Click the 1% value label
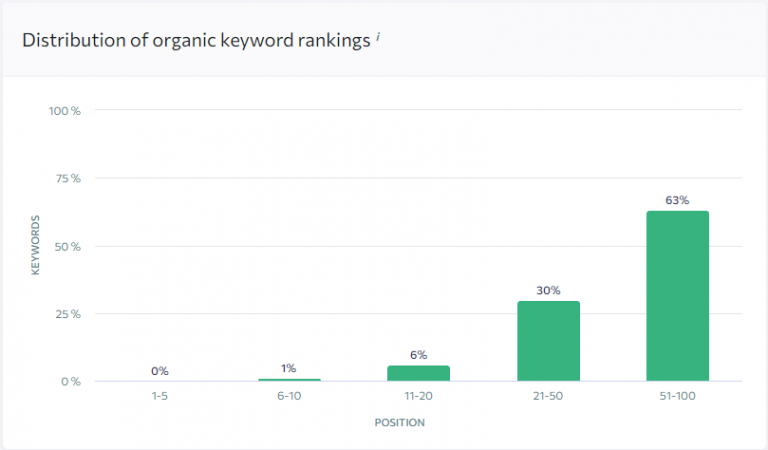768x450 pixels. [288, 368]
